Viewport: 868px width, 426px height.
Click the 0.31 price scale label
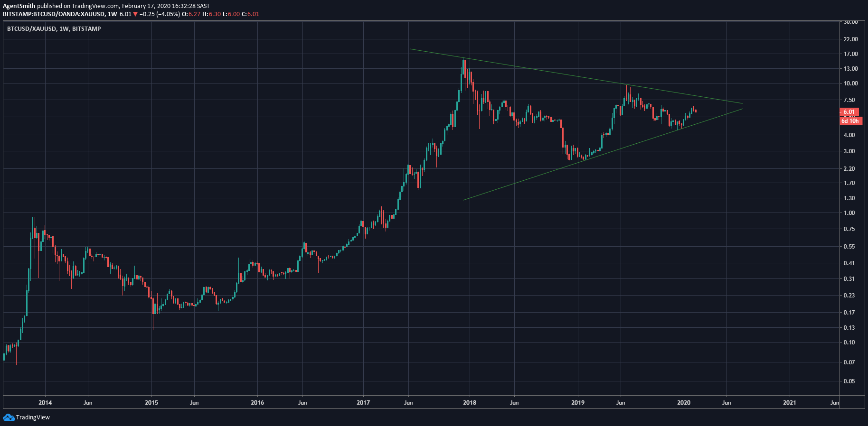click(x=849, y=279)
